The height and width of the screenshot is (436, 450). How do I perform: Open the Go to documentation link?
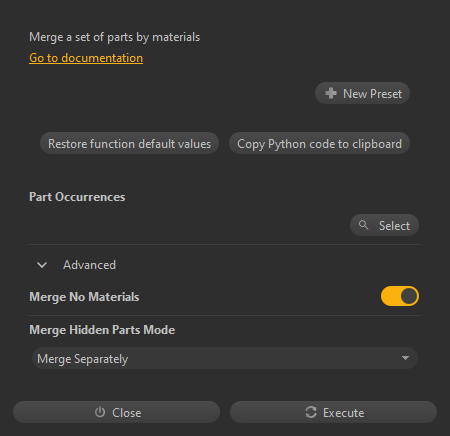tap(86, 58)
